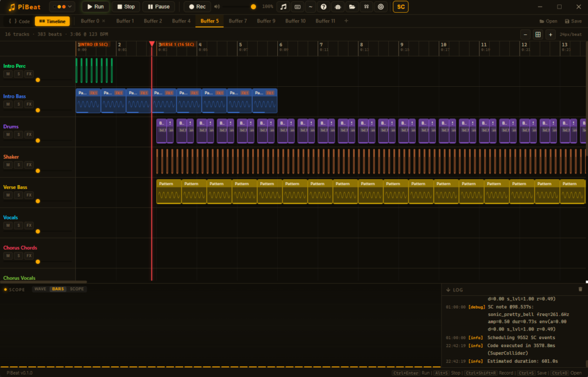
Task: Click the SC SuperCollider engine button
Action: point(401,7)
